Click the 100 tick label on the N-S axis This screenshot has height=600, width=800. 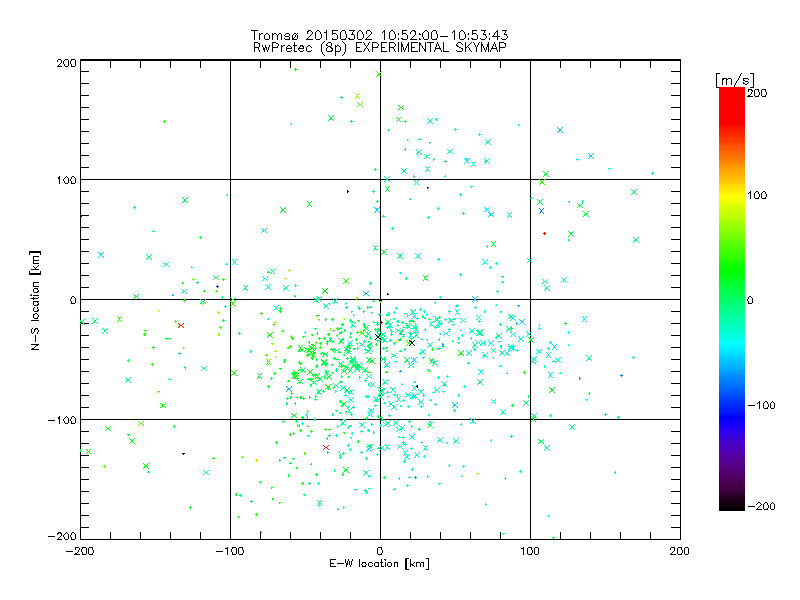click(x=66, y=180)
